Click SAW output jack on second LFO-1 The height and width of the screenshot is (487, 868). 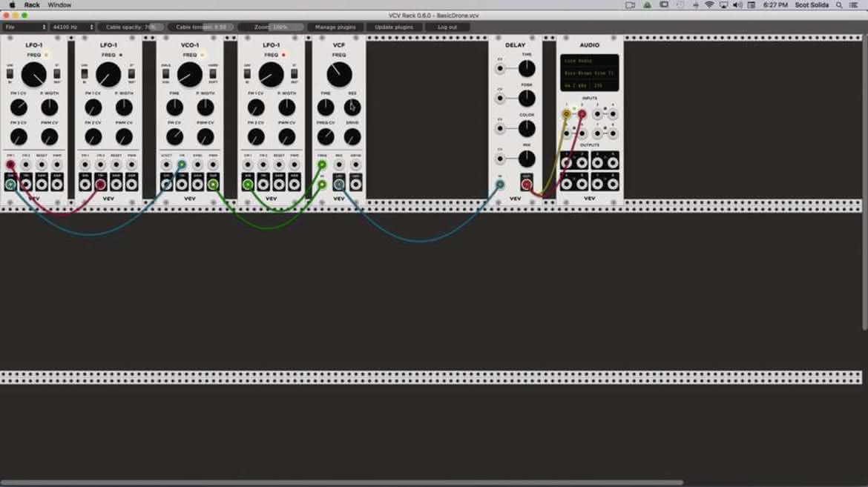116,185
